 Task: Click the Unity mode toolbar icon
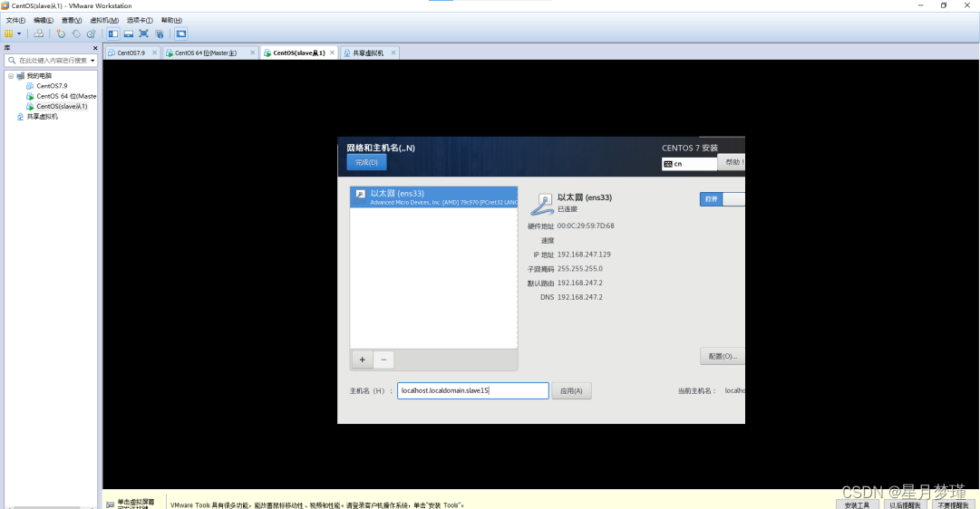(x=160, y=34)
